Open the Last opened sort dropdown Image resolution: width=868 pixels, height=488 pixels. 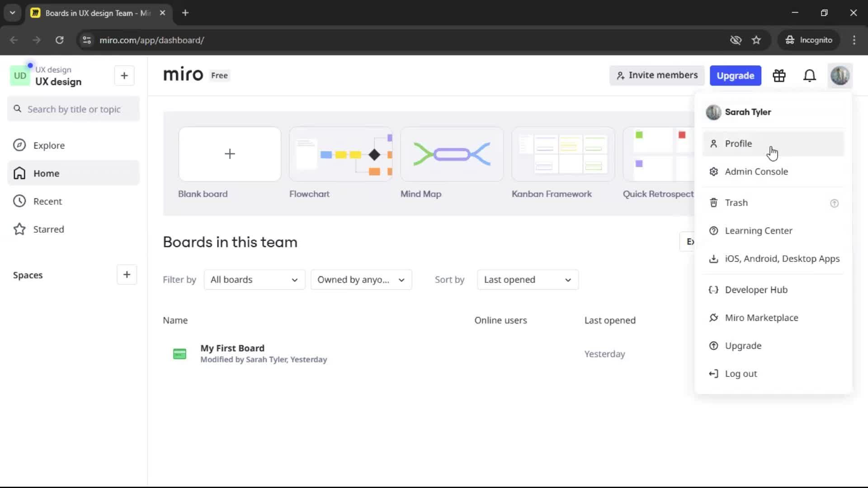point(528,280)
